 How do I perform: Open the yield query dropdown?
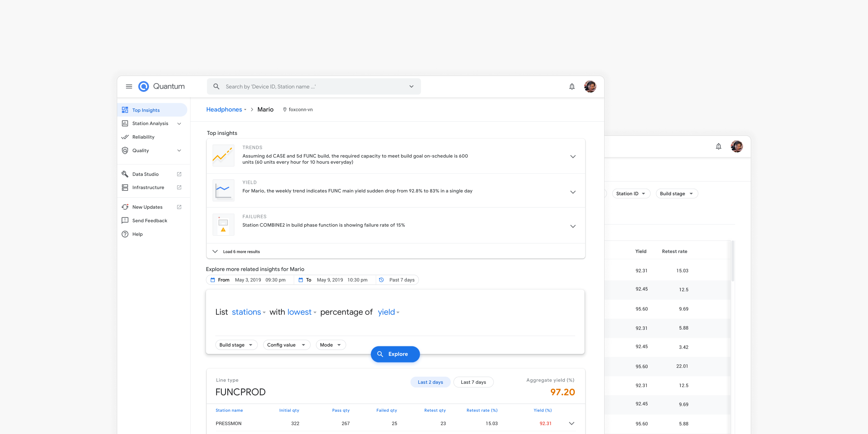point(388,312)
